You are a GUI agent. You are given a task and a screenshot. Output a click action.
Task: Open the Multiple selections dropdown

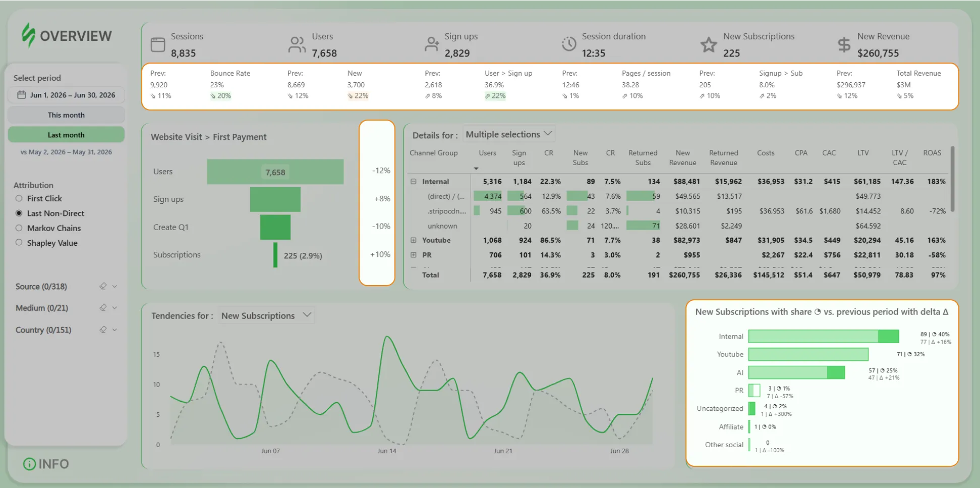pyautogui.click(x=509, y=134)
